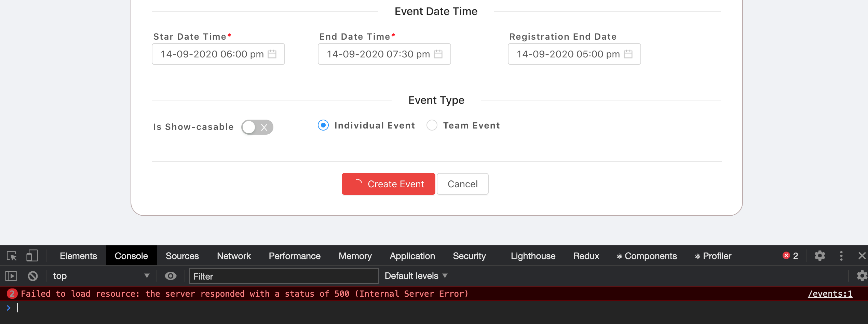Open console settings gear beside Default levels
This screenshot has width=868, height=324.
(x=862, y=276)
